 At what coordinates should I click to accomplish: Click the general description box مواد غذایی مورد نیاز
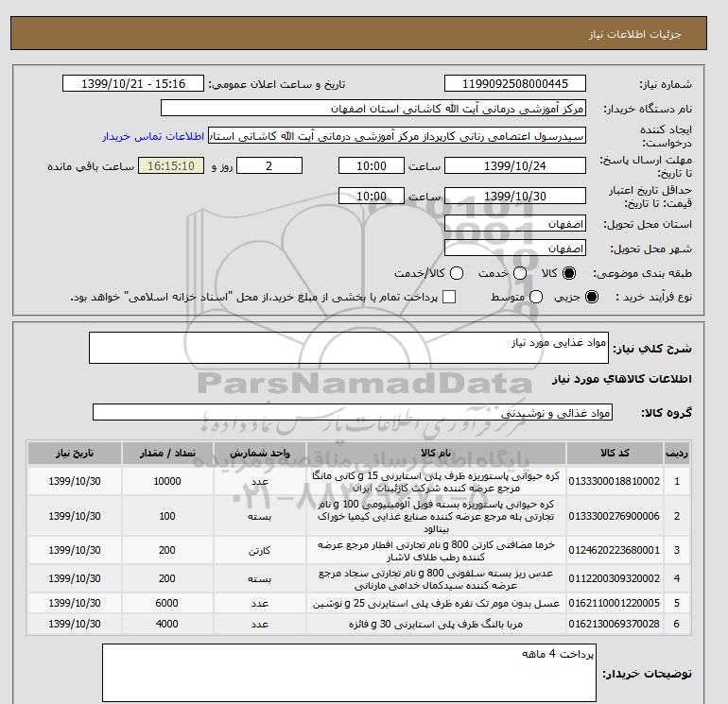coord(349,348)
